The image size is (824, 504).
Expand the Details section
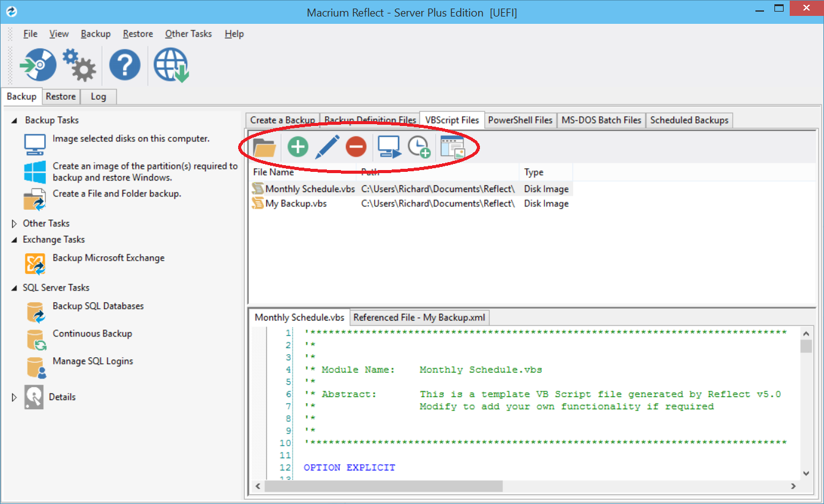[15, 397]
